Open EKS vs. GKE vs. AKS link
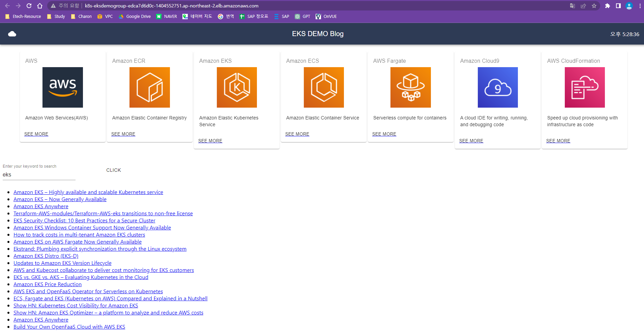 coord(81,277)
